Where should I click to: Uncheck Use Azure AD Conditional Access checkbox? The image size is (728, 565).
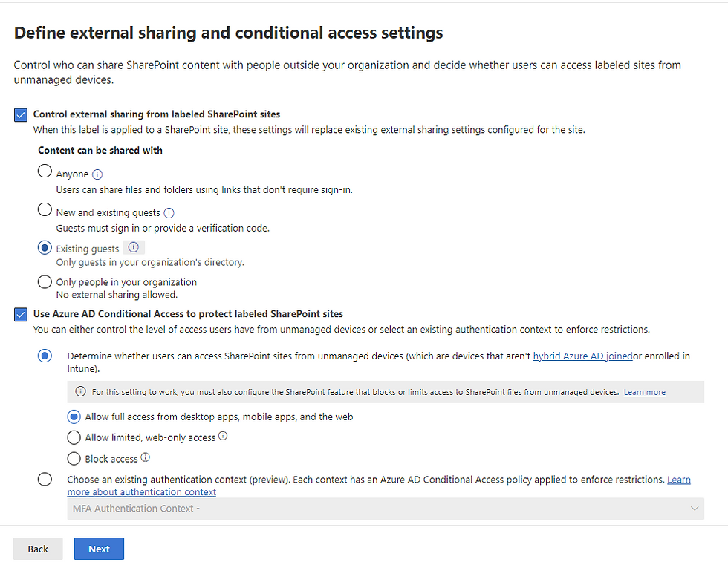click(x=21, y=315)
